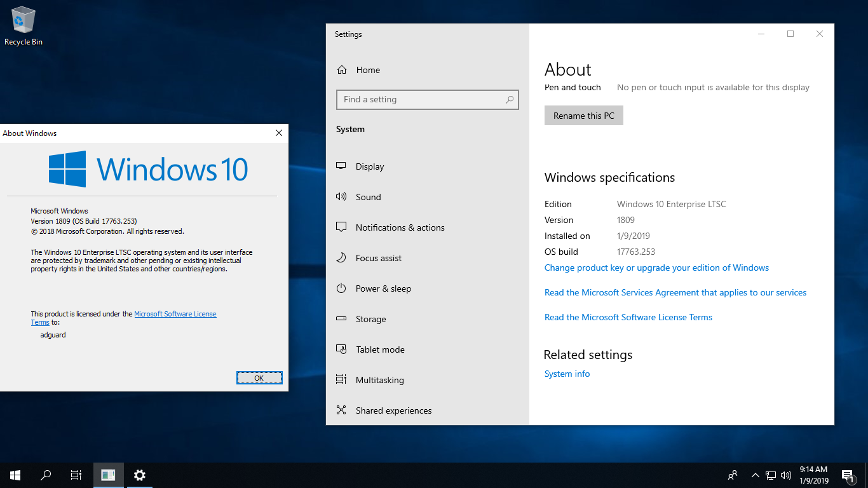Open the People icon in system tray
868x488 pixels.
coord(733,475)
